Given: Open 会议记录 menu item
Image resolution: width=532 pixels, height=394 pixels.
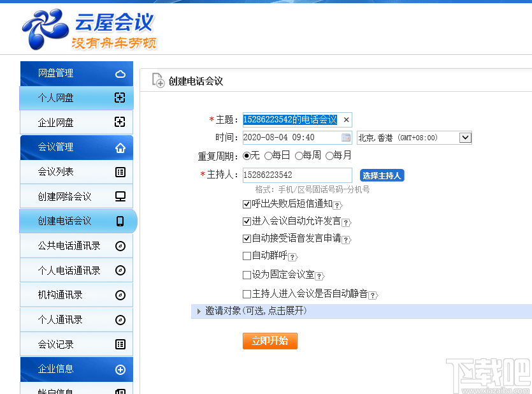Looking at the screenshot, I should pos(76,344).
